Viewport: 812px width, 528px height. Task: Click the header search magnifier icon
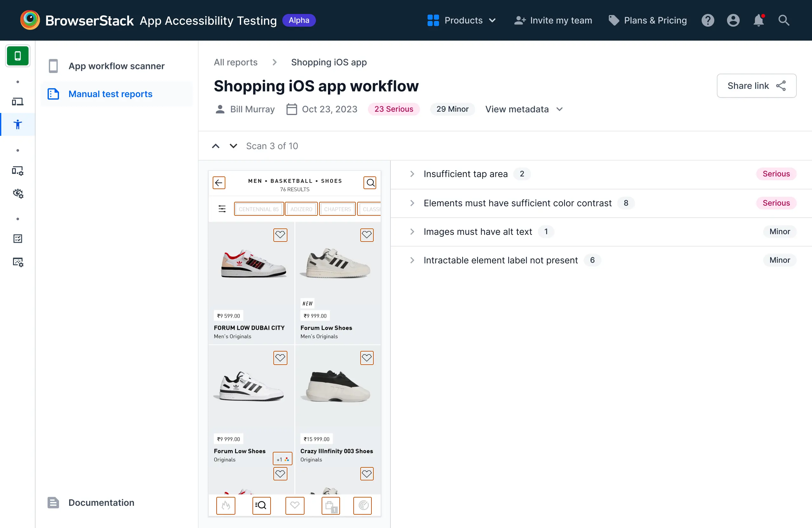coord(784,21)
